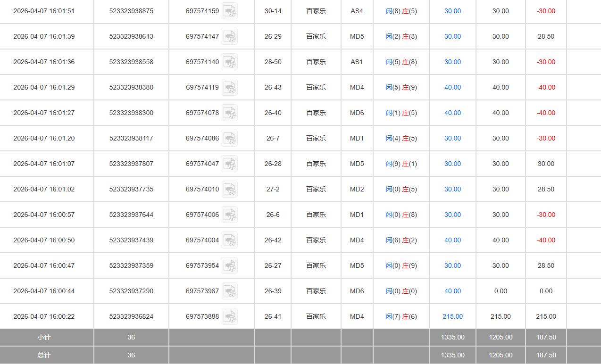Select order number 523323936824
This screenshot has width=601, height=364.
click(131, 316)
